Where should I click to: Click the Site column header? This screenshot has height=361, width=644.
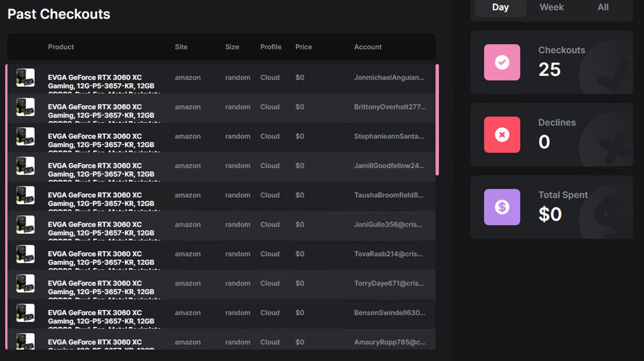tap(181, 47)
